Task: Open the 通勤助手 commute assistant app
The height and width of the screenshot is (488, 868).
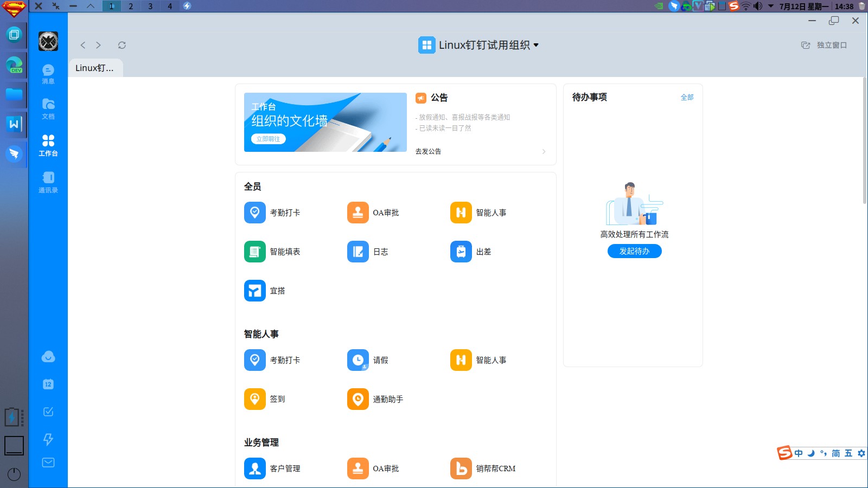Action: pyautogui.click(x=358, y=399)
